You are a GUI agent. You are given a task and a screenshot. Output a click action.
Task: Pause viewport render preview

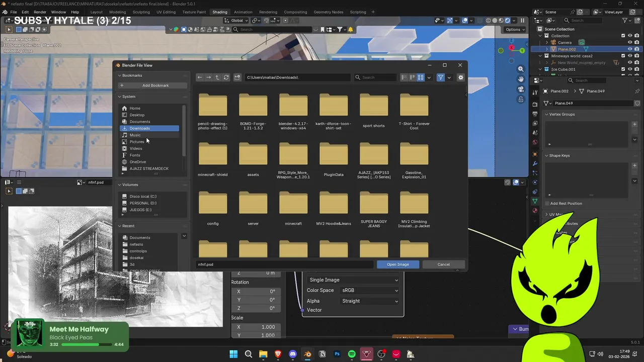coord(522,21)
